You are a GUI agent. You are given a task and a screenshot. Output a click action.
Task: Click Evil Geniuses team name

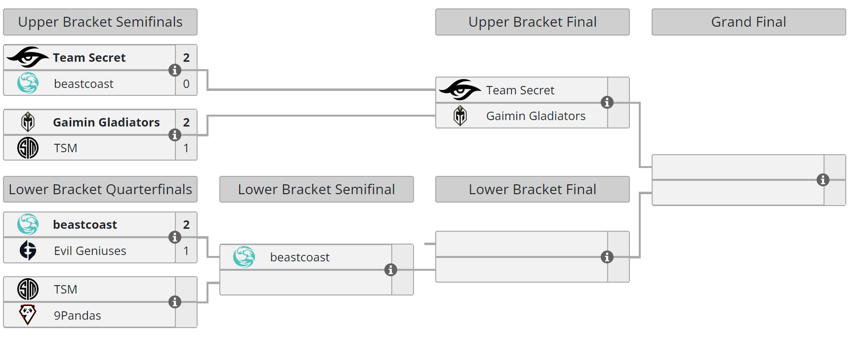click(x=90, y=251)
